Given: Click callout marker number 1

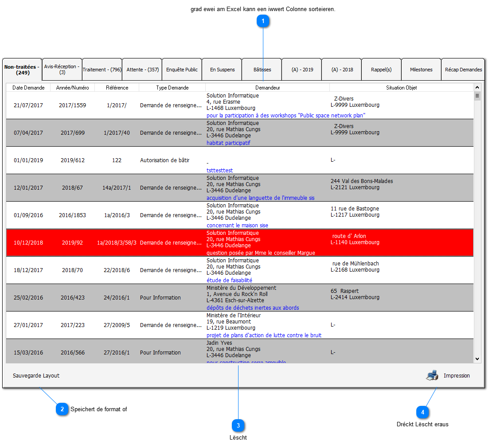Looking at the screenshot, I should click(263, 21).
